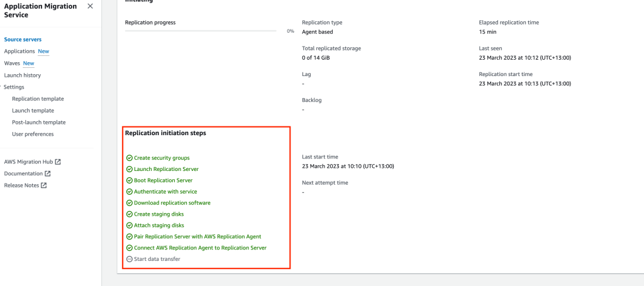Click check icon beside Launch Replication Server
The height and width of the screenshot is (286, 644).
[x=130, y=169]
